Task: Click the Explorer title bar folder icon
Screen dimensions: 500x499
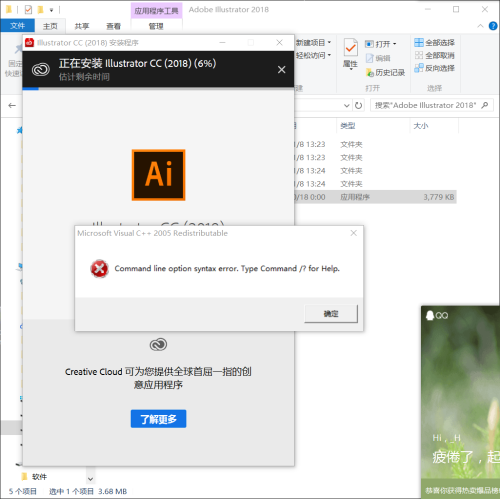Action: [9, 9]
